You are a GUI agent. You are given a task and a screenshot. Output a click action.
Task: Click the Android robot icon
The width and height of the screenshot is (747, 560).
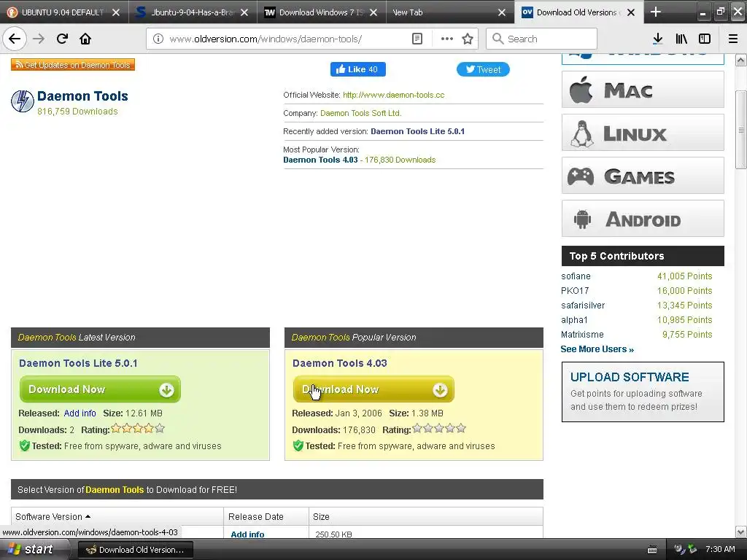pyautogui.click(x=582, y=219)
